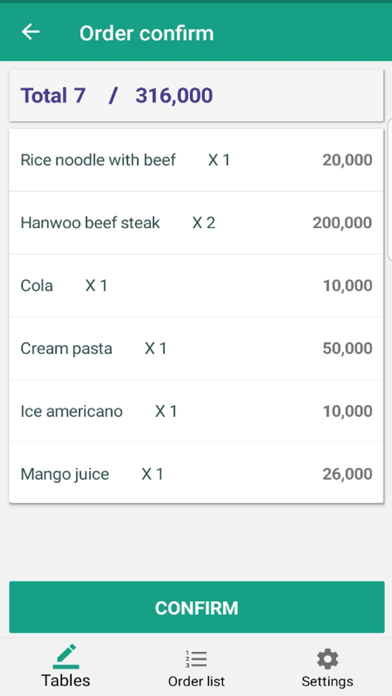Click the CONFIRM button
The image size is (392, 696).
coord(197,607)
